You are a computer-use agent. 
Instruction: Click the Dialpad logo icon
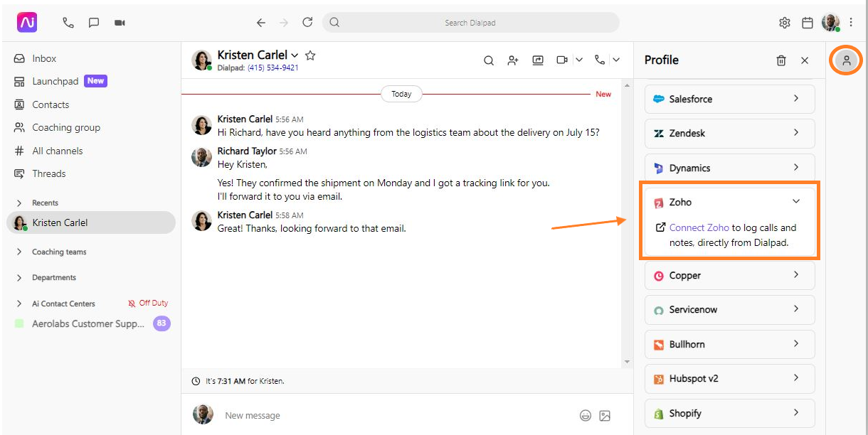tap(27, 23)
